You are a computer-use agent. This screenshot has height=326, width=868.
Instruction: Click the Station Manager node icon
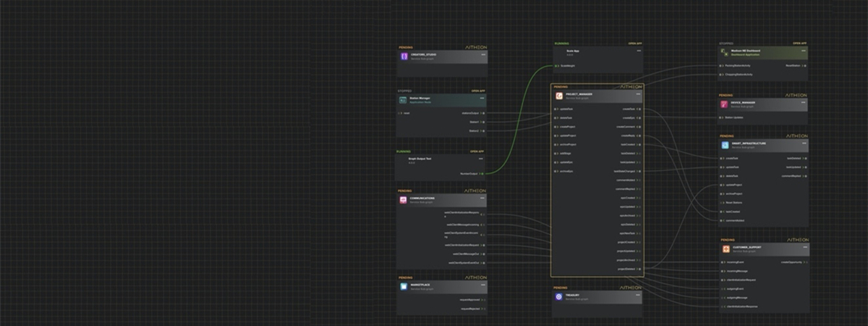click(403, 99)
